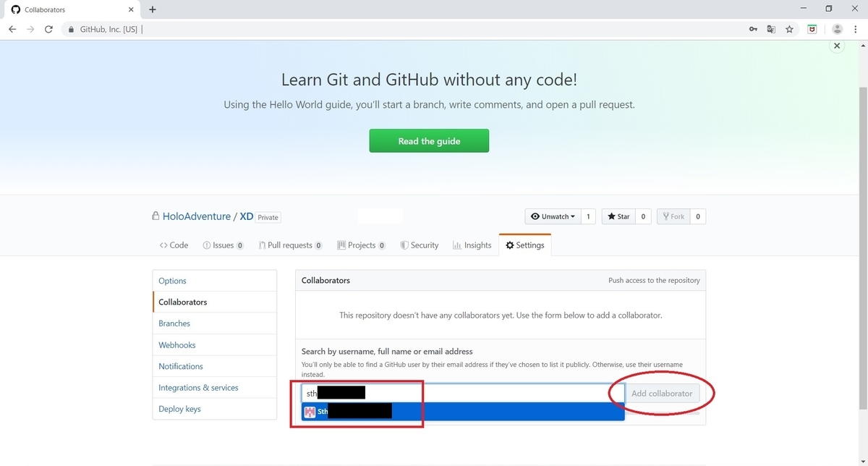The height and width of the screenshot is (466, 868).
Task: Bookmark this page with star icon
Action: click(790, 30)
